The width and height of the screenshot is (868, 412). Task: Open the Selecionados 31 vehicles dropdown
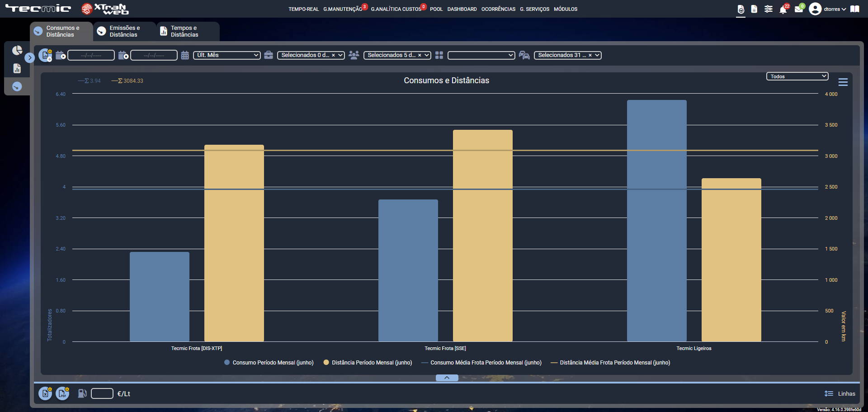pyautogui.click(x=568, y=55)
